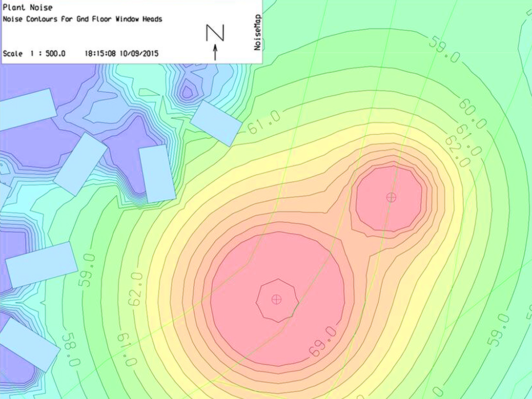
Task: Click the Plant Noise title text
Action: click(x=27, y=7)
